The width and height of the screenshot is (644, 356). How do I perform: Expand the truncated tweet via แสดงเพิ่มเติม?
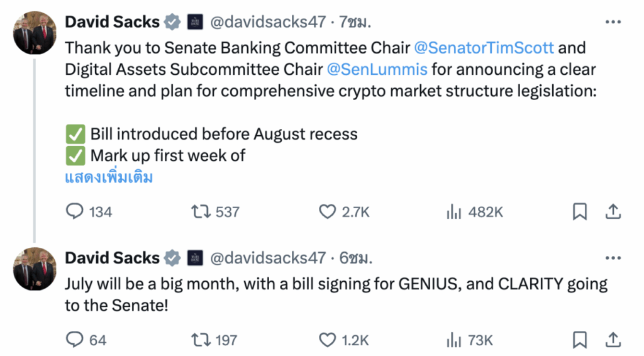coord(109,177)
